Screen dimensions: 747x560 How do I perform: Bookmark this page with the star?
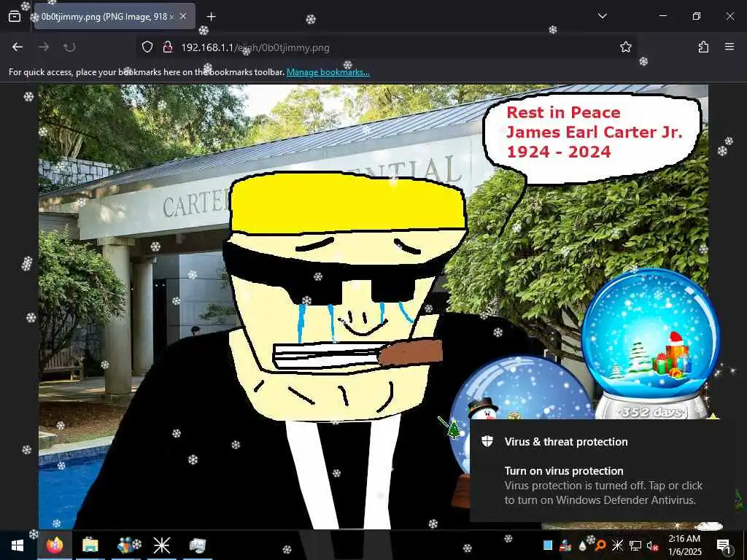[x=625, y=47]
